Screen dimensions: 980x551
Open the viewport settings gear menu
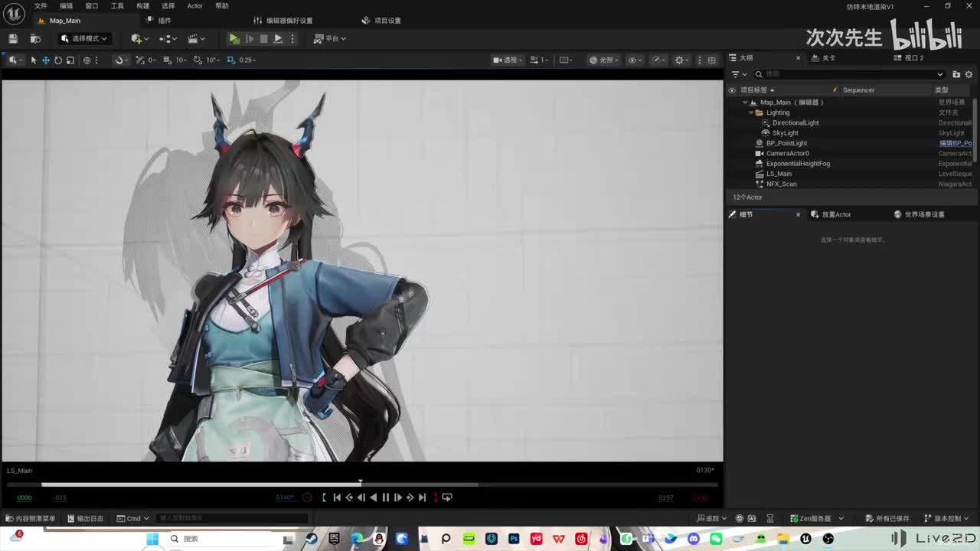point(681,60)
